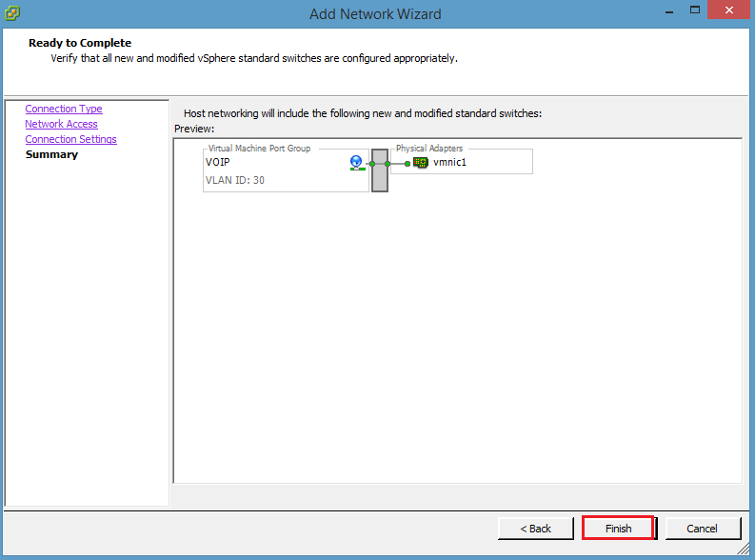The image size is (755, 560).
Task: Click the Preview: label
Action: click(x=194, y=129)
